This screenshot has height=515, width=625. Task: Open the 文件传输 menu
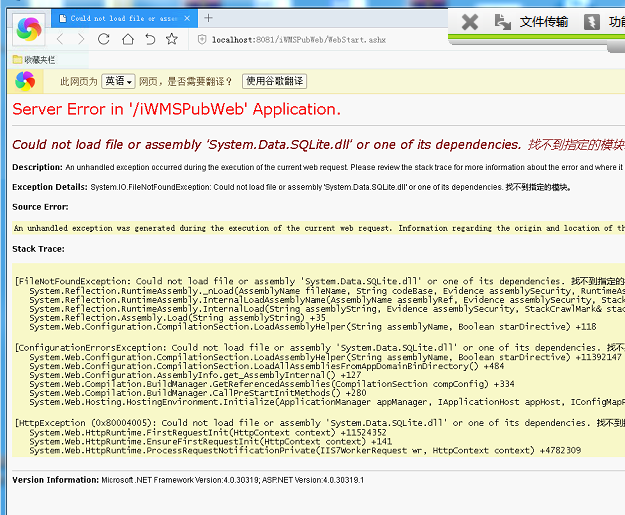coord(544,22)
